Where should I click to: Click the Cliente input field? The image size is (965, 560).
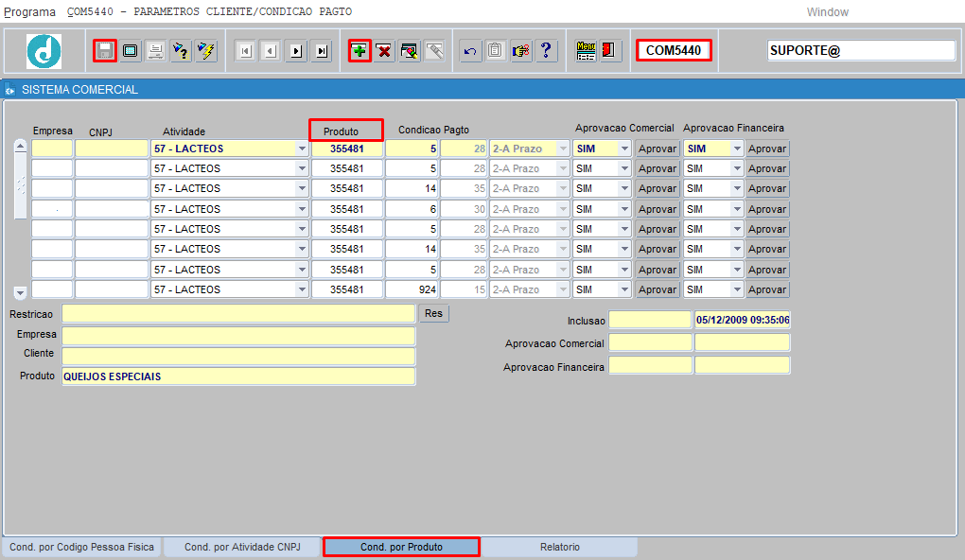238,356
